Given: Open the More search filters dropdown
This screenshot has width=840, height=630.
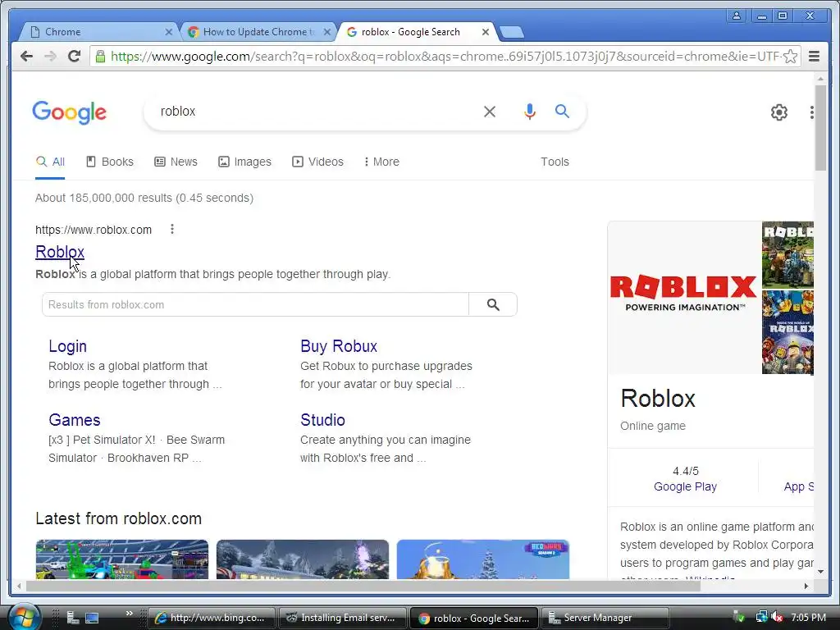Looking at the screenshot, I should (x=382, y=162).
